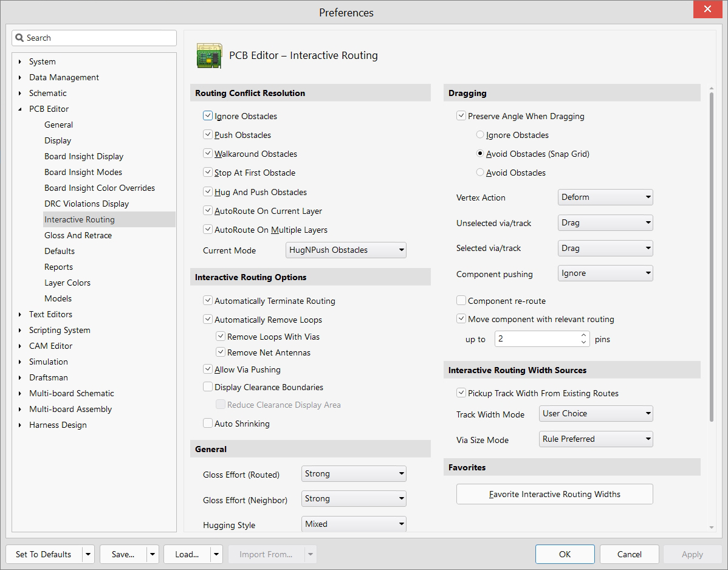Select Avoid Obstacles (Snap Grid) radio
This screenshot has width=728, height=570.
click(480, 153)
